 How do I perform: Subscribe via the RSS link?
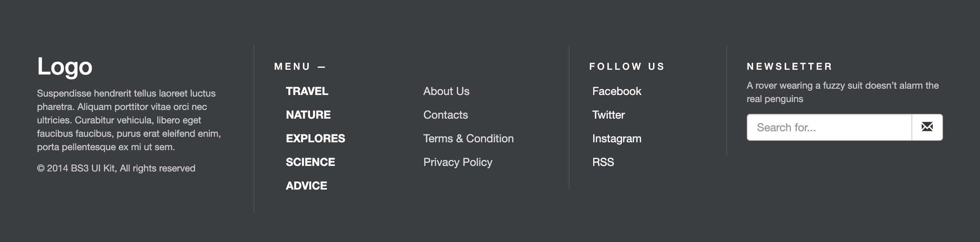(603, 162)
